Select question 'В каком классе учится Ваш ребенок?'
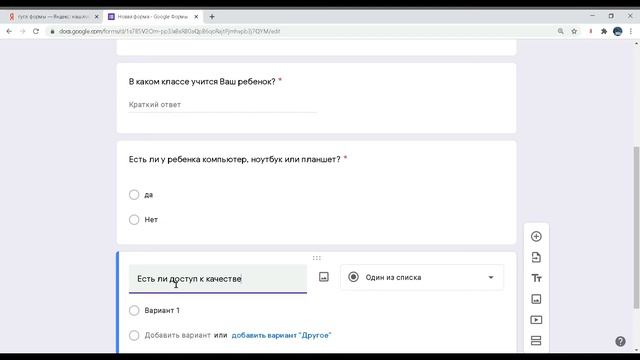This screenshot has height=360, width=640. click(202, 82)
